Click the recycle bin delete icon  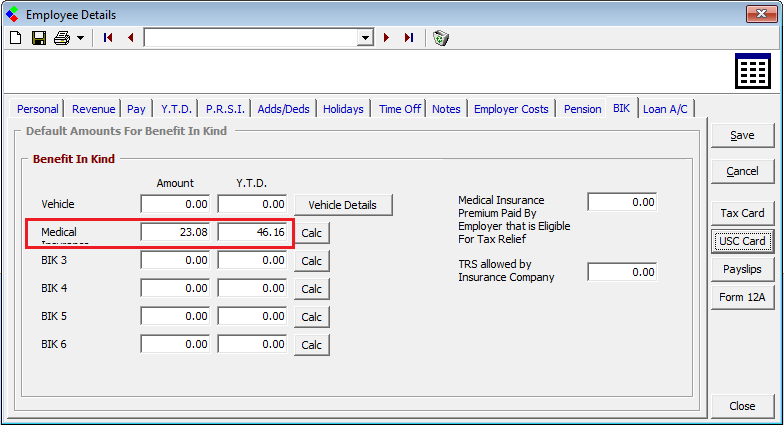[441, 38]
